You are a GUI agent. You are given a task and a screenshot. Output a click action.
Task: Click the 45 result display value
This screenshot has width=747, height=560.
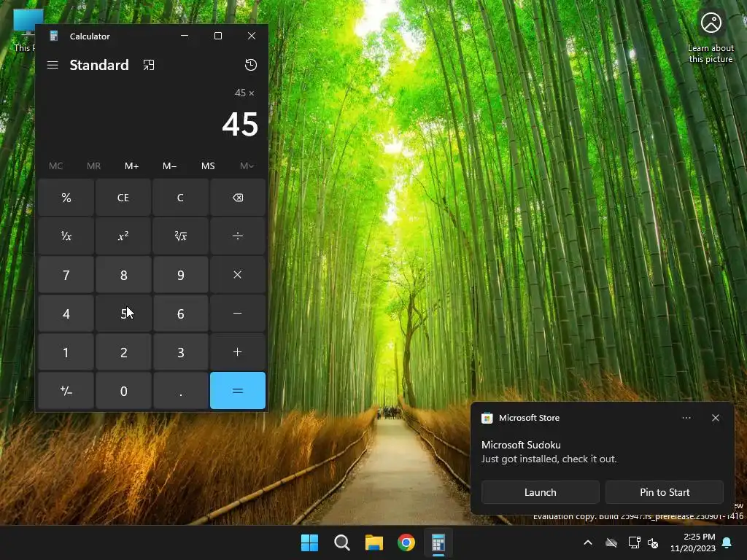click(240, 124)
